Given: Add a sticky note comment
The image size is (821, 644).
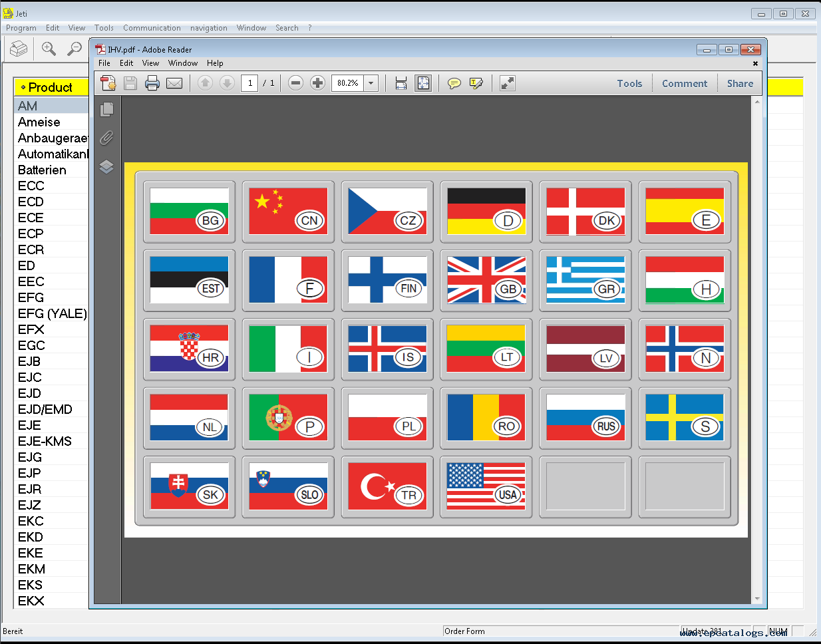Looking at the screenshot, I should pyautogui.click(x=454, y=83).
